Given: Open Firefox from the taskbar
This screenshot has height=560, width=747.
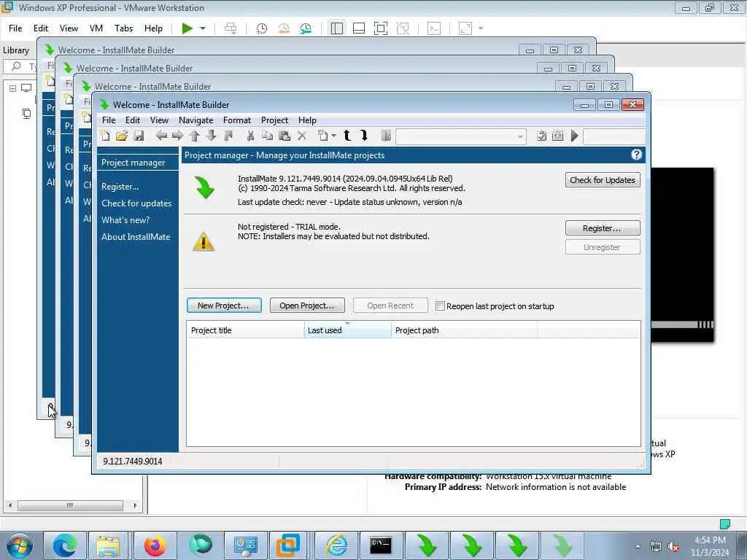Looking at the screenshot, I should pyautogui.click(x=155, y=545).
